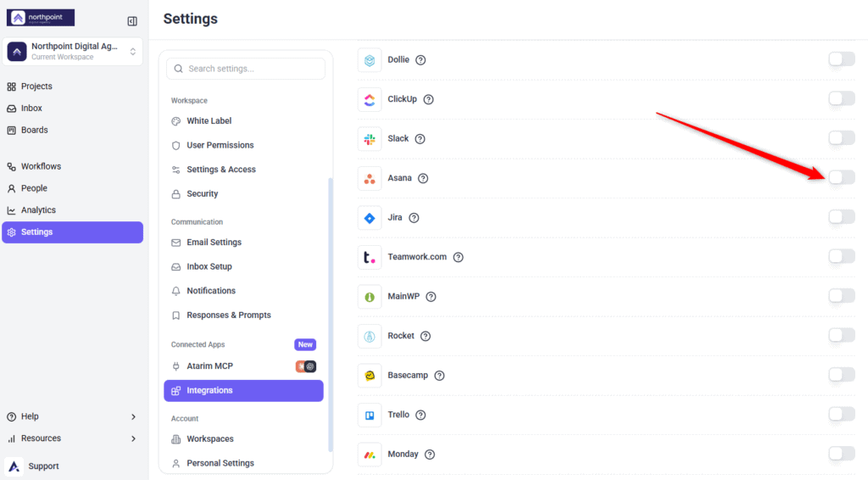Open help tooltip next to Rocket

426,336
